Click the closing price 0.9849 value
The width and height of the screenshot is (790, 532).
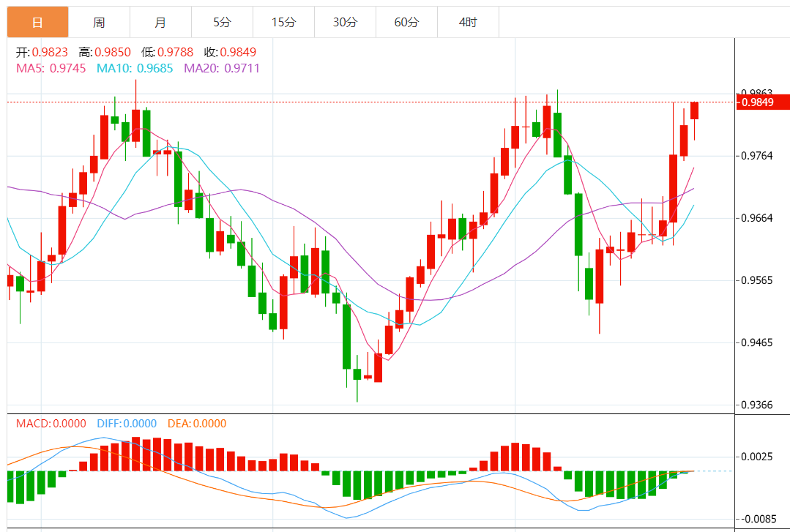(238, 53)
